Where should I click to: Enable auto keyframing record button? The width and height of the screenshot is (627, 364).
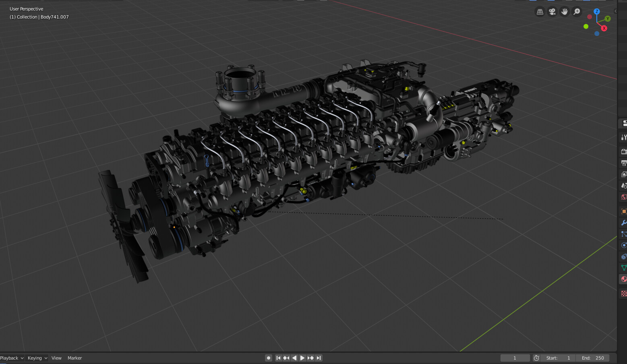(268, 358)
